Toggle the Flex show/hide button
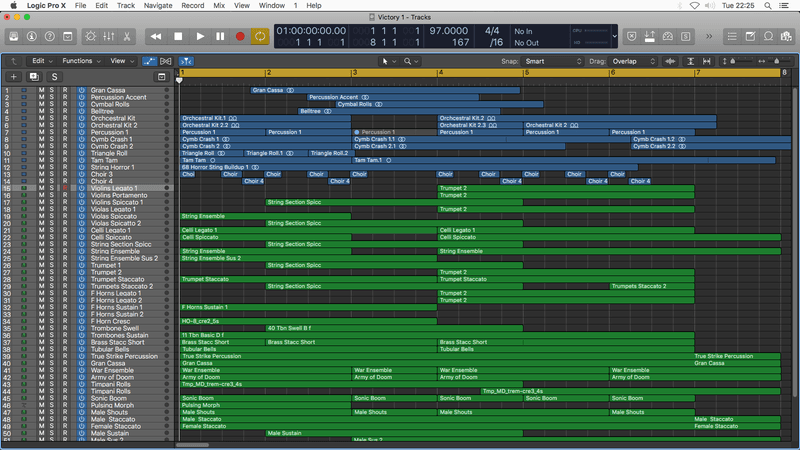800x450 pixels. pos(166,61)
